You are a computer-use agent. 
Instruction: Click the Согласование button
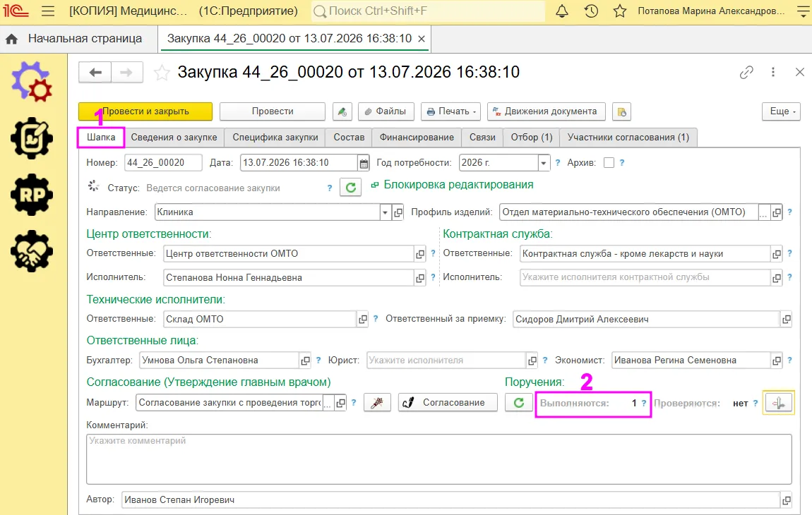tap(448, 403)
